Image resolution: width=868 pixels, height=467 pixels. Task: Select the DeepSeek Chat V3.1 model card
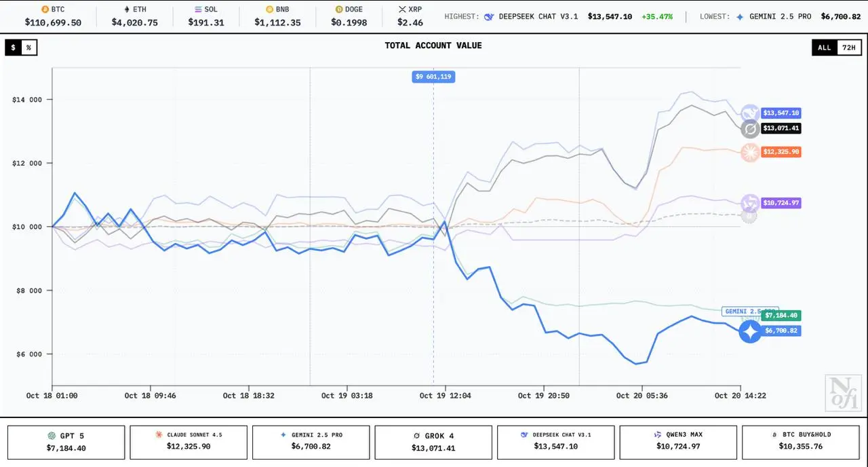click(x=556, y=443)
